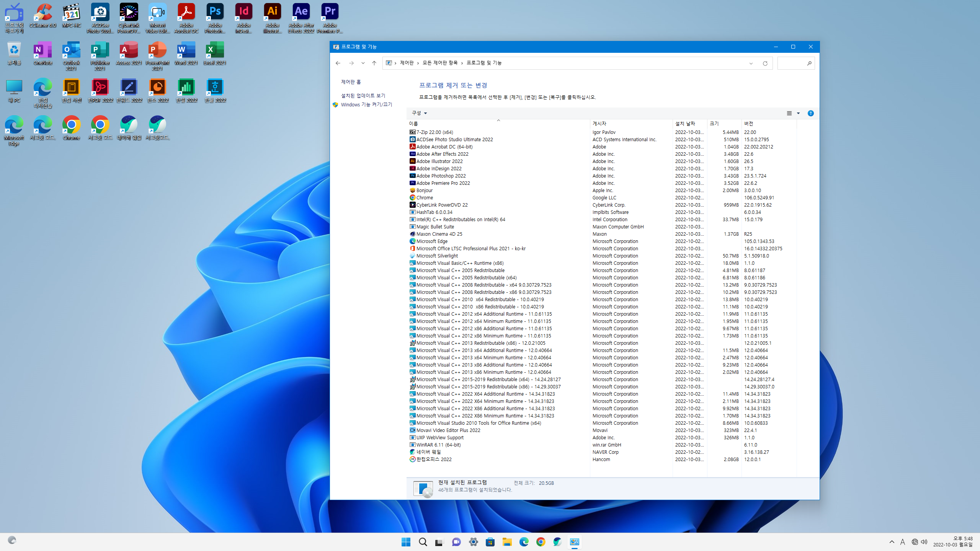This screenshot has width=980, height=551.
Task: Click the Help question mark icon
Action: [810, 113]
